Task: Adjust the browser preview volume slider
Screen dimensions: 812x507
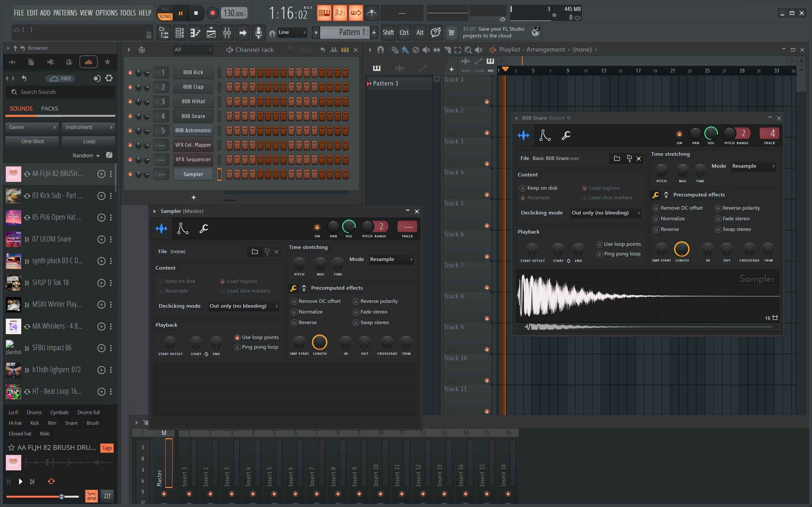Action: 42,497
